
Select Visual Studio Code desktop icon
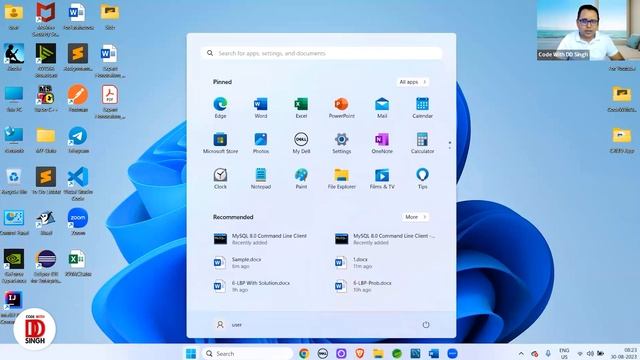coord(78,183)
